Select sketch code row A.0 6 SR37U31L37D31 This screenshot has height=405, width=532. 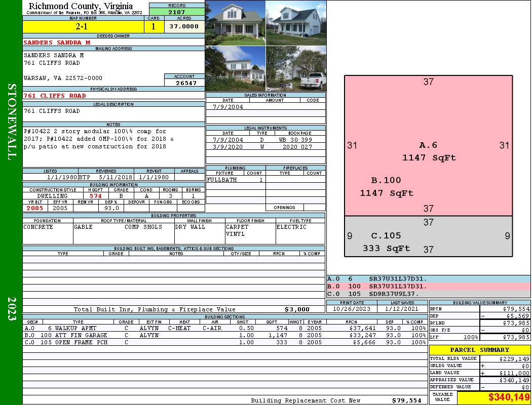point(429,279)
